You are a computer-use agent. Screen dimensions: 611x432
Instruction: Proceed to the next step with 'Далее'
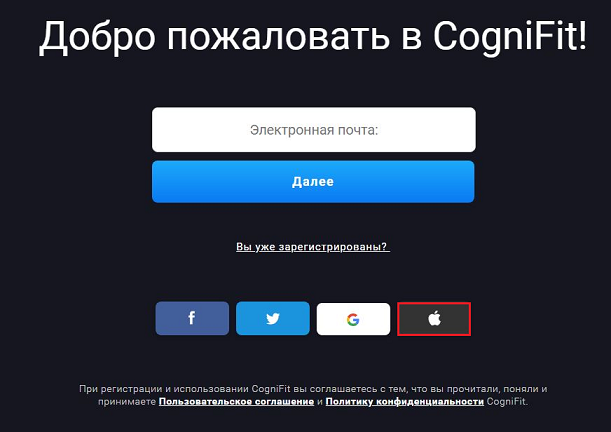click(x=313, y=182)
